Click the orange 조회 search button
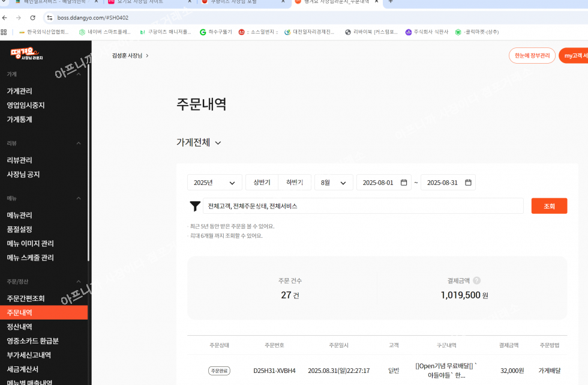The image size is (588, 385). pos(548,206)
